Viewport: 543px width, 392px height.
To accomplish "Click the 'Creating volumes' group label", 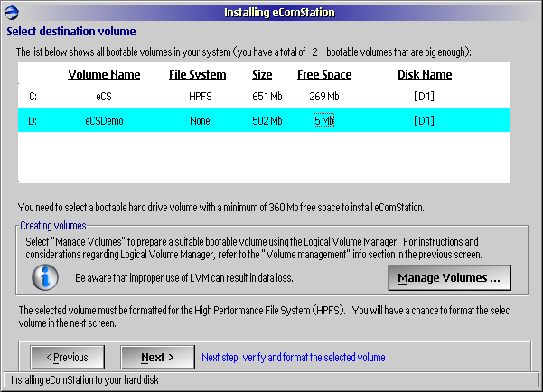I will (x=53, y=226).
